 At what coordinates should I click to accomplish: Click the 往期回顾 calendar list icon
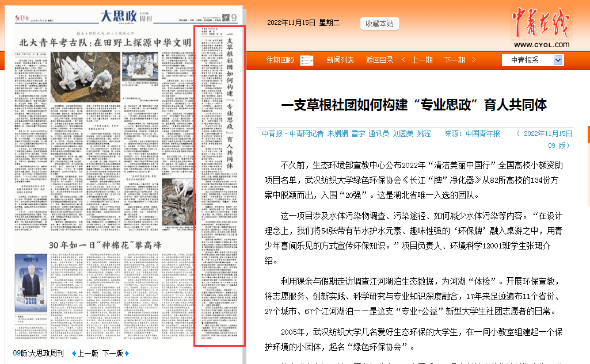[x=307, y=60]
